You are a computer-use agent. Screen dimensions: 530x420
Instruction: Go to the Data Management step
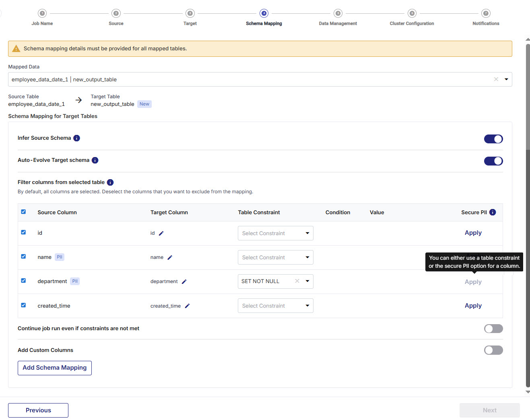click(338, 14)
